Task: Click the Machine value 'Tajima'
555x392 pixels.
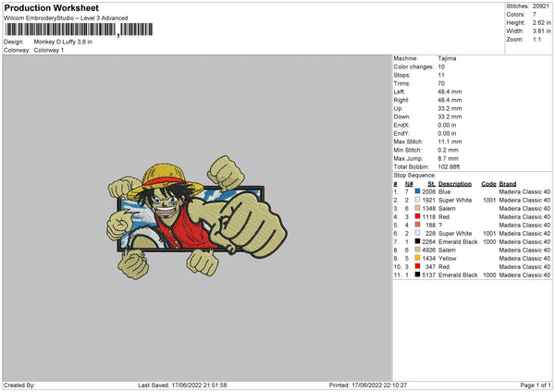Action: click(x=447, y=58)
